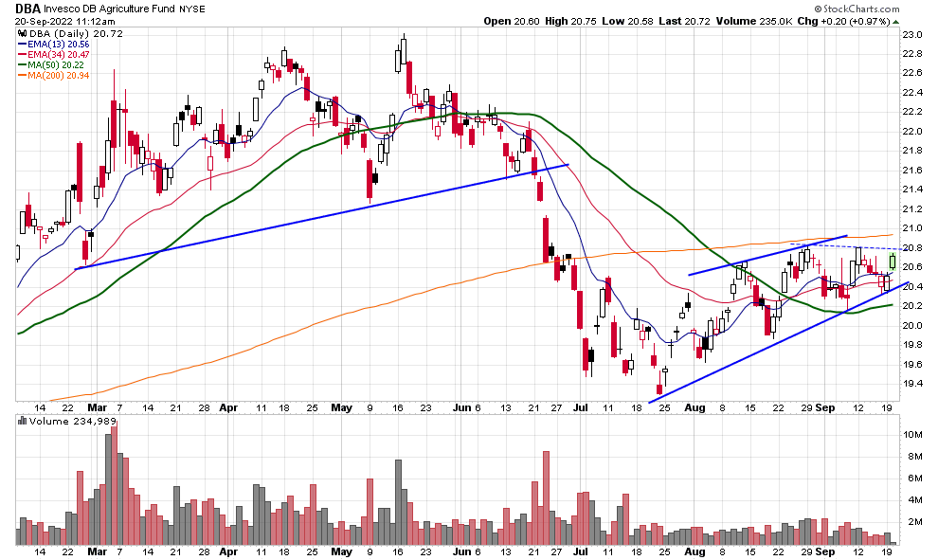This screenshot has height=560, width=938.
Task: Click the 8M volume axis label
Action: [915, 457]
